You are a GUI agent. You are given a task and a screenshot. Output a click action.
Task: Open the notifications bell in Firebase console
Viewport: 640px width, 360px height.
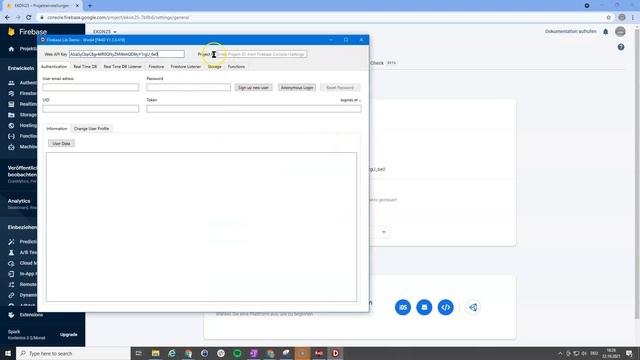[x=606, y=32]
